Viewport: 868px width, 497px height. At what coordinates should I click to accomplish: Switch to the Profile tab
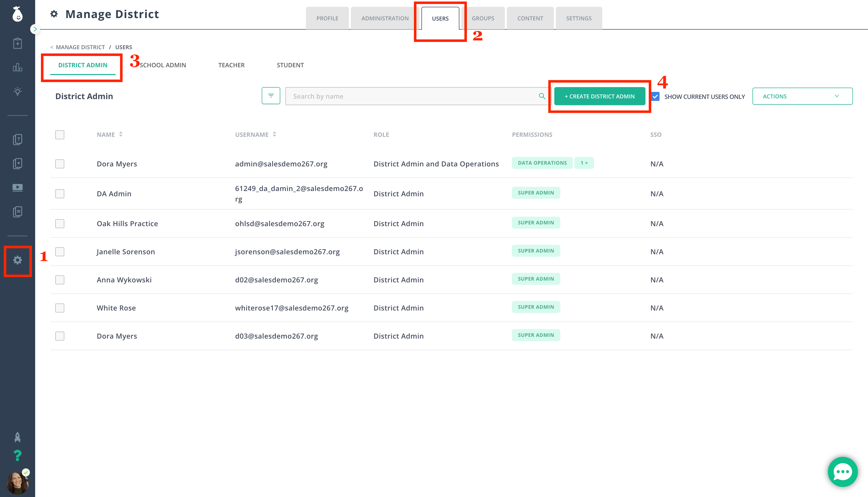[327, 18]
